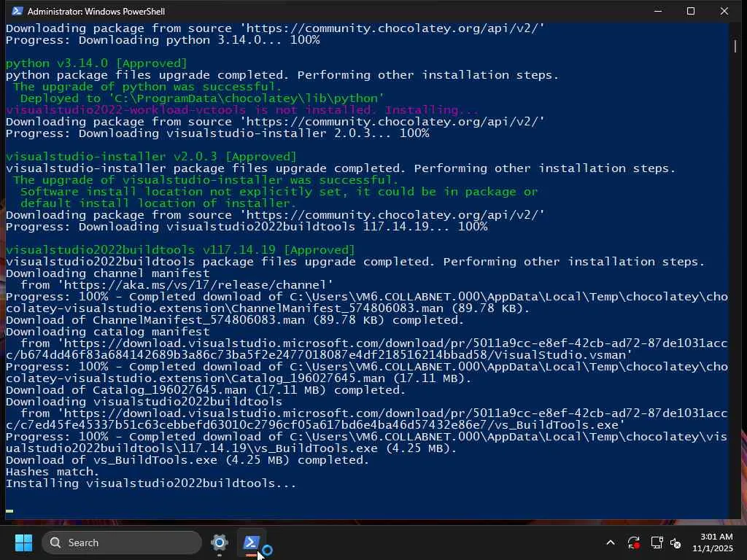The image size is (747, 560).
Task: Click 'Administrator: Windows PowerShell' title text
Action: tap(96, 11)
